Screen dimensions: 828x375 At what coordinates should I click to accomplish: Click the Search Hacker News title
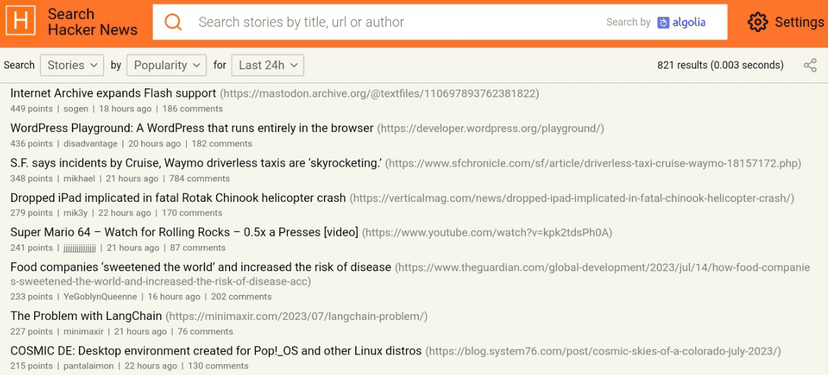pos(92,22)
